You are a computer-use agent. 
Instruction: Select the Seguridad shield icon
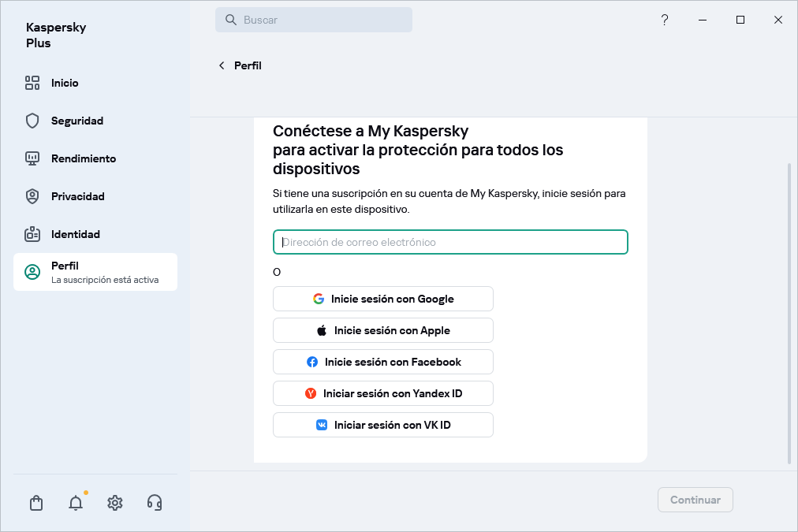point(32,121)
